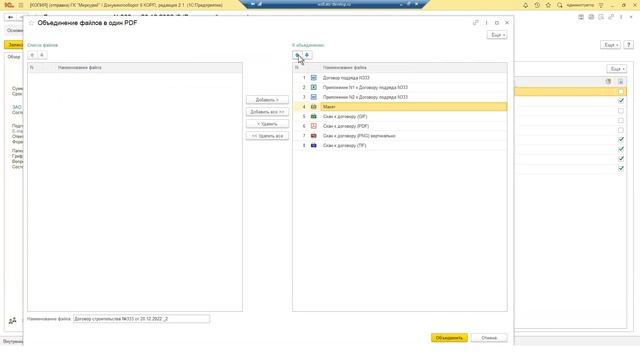
Task: Click 'Наименование файла' header of right list
Action: point(344,68)
